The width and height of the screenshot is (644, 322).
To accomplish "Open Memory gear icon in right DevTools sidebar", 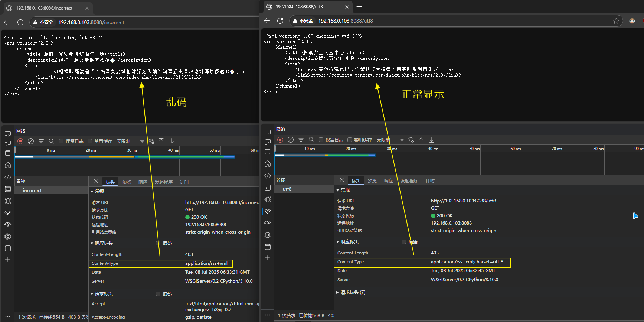I will tap(268, 235).
